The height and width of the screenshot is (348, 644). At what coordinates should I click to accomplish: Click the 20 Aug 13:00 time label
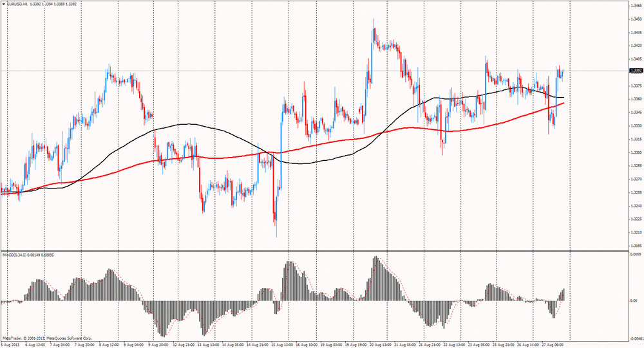click(381, 345)
